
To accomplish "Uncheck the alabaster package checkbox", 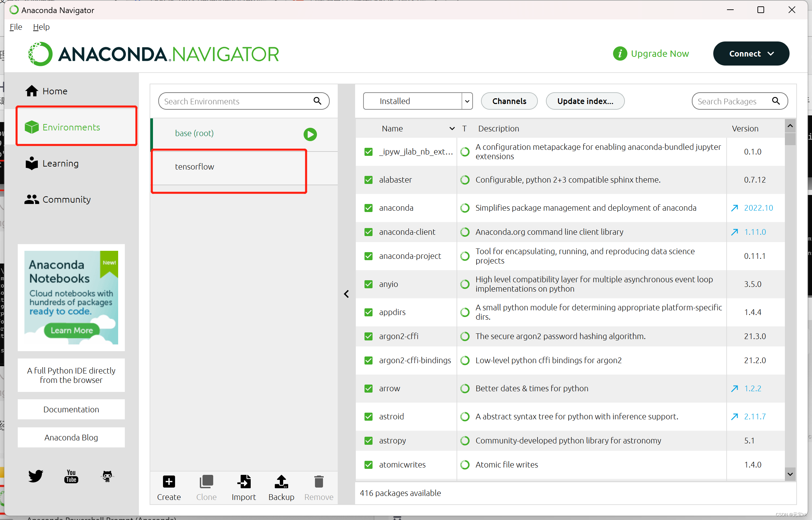I will (368, 180).
